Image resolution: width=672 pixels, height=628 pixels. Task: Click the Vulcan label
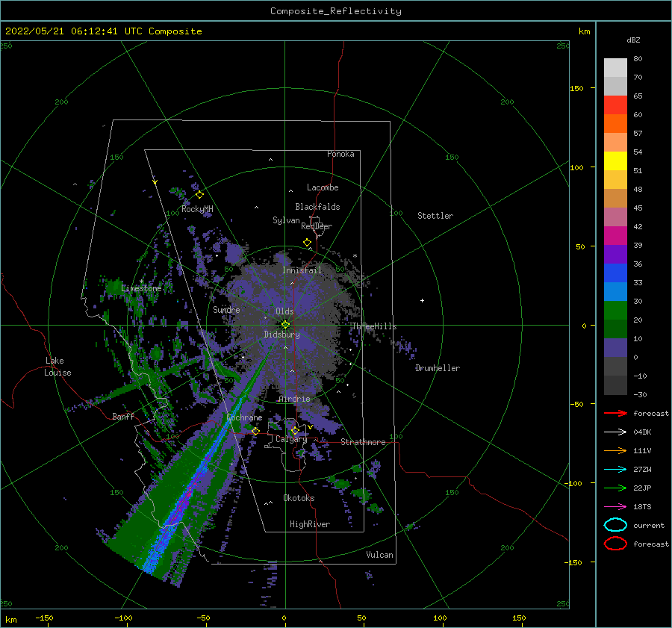[x=379, y=555]
